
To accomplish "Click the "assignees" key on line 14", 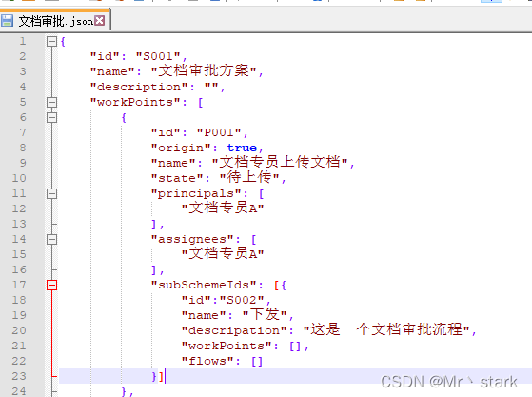I will [x=192, y=240].
